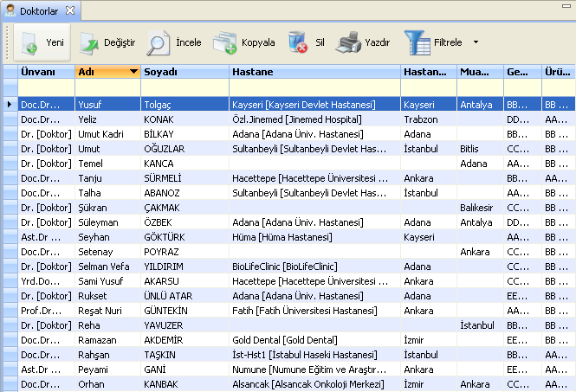
Task: Click the Ürü... column header
Action: point(559,72)
